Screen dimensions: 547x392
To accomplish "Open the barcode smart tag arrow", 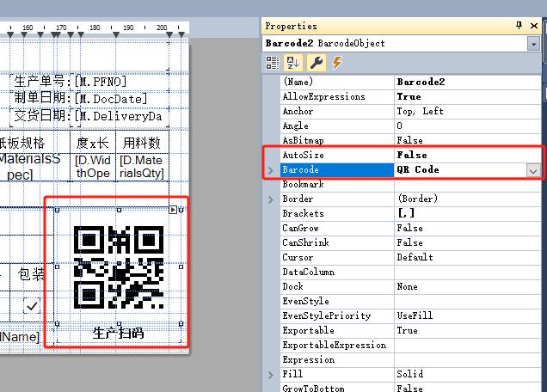I will [172, 210].
